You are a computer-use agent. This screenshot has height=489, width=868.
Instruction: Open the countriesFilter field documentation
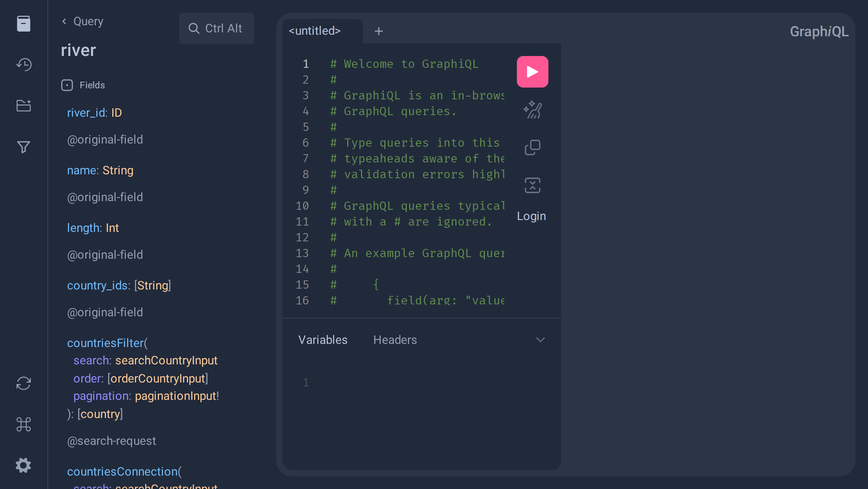pyautogui.click(x=105, y=343)
